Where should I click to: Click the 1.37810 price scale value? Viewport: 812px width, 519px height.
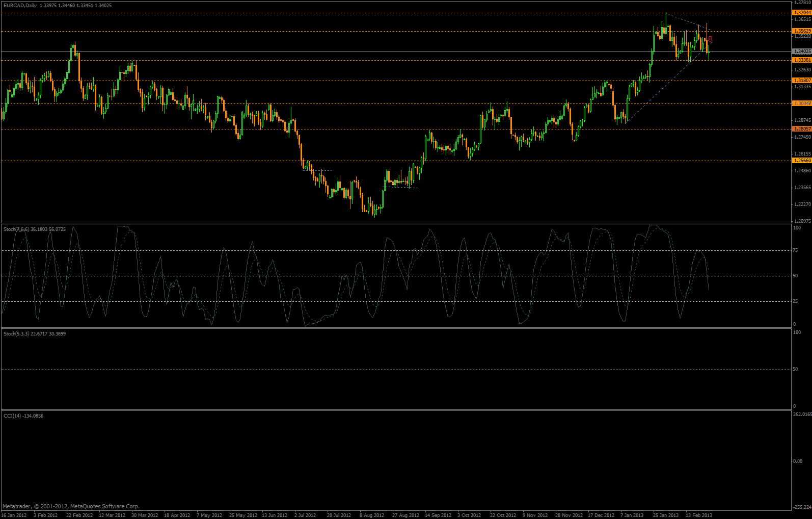(802, 3)
